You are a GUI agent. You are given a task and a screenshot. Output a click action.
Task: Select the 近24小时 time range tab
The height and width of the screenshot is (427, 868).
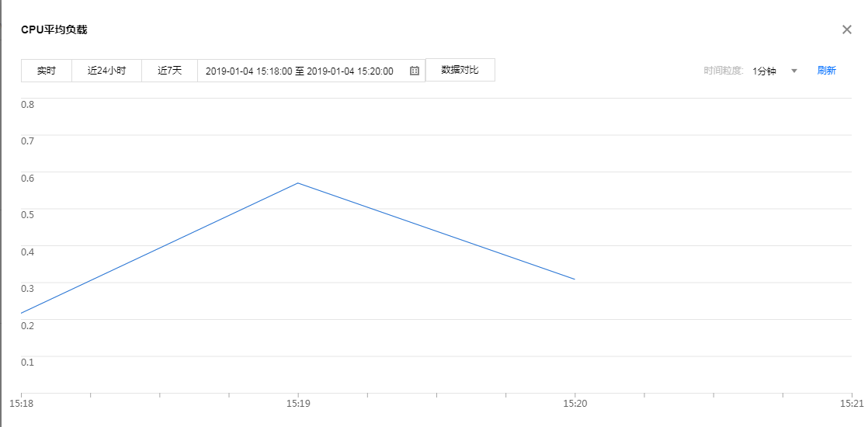pos(106,71)
